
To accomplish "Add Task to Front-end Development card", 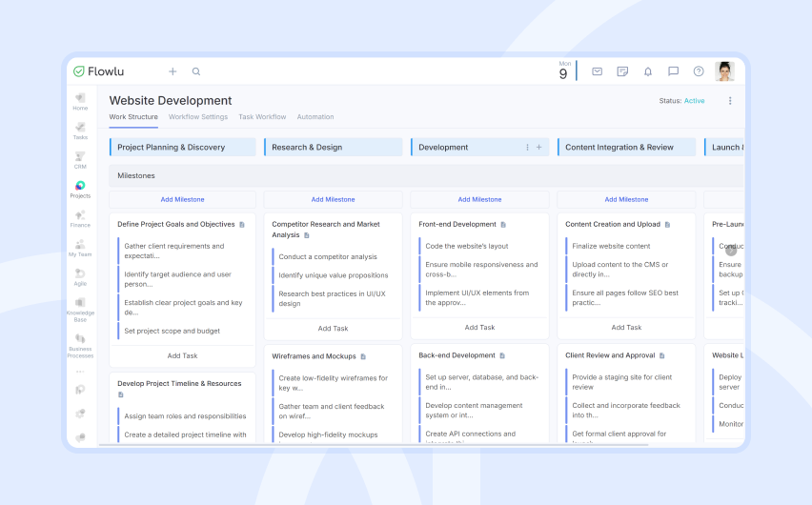I will pyautogui.click(x=479, y=328).
